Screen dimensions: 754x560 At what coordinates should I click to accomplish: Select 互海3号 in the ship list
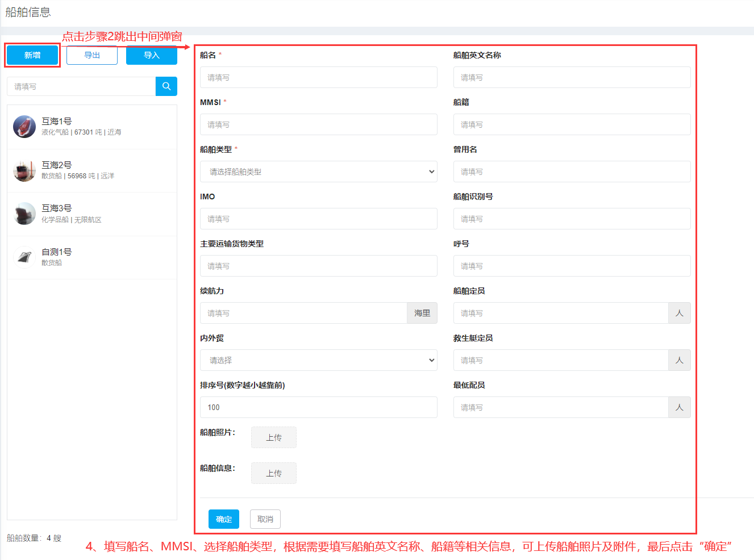click(x=92, y=214)
